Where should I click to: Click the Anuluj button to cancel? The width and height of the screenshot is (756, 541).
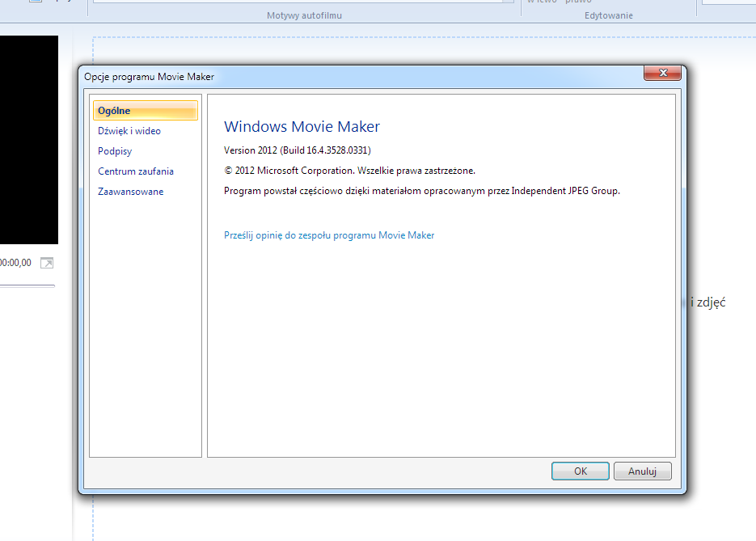pos(642,471)
